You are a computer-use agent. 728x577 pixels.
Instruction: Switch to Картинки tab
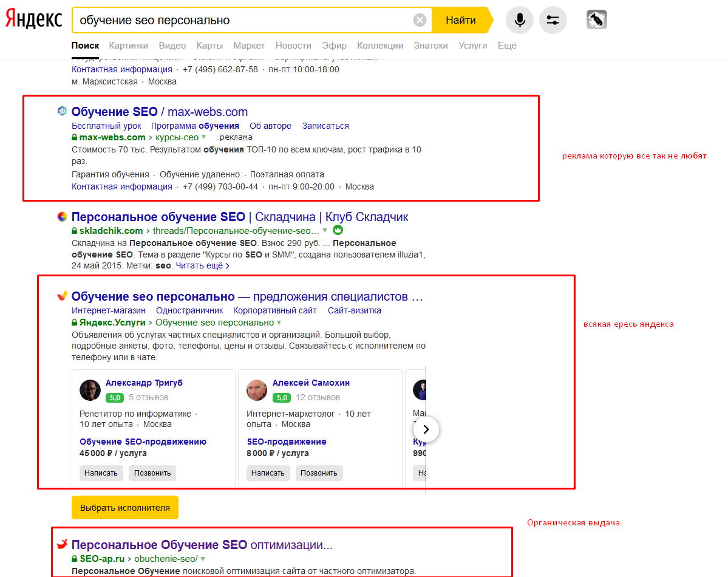129,46
